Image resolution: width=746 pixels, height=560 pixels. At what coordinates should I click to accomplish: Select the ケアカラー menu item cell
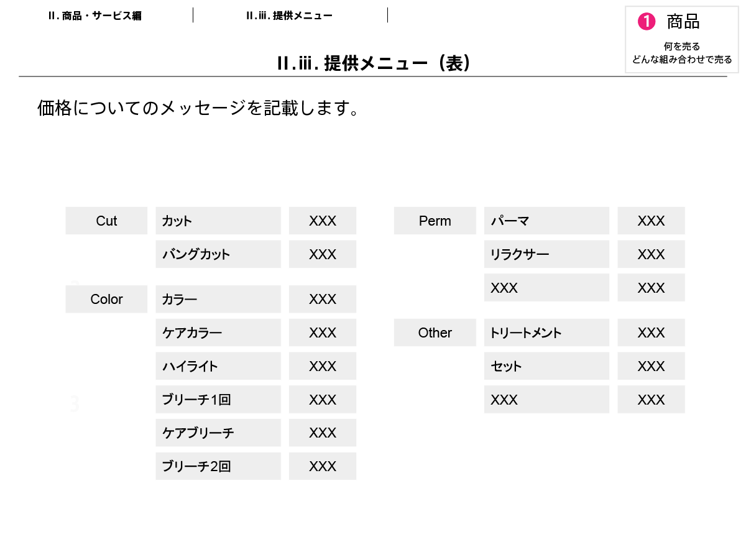[x=218, y=333]
